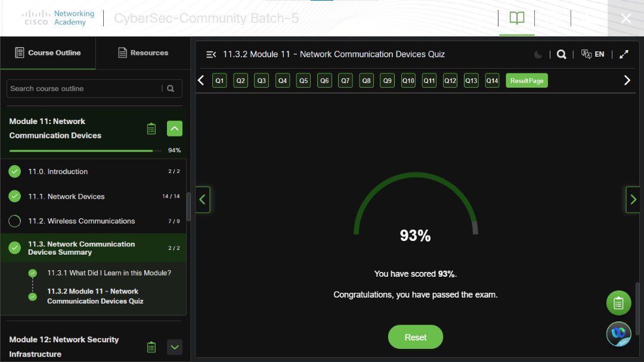Go to question Q6

(324, 81)
